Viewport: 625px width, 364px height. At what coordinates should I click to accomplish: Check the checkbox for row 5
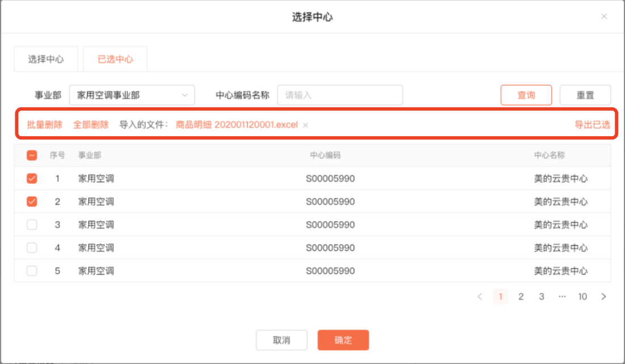point(32,270)
